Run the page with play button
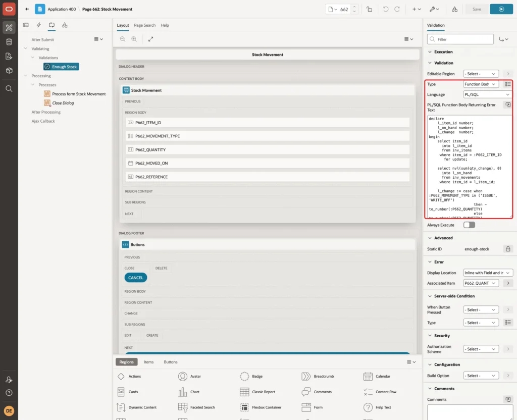Image resolution: width=517 pixels, height=420 pixels. pyautogui.click(x=501, y=9)
